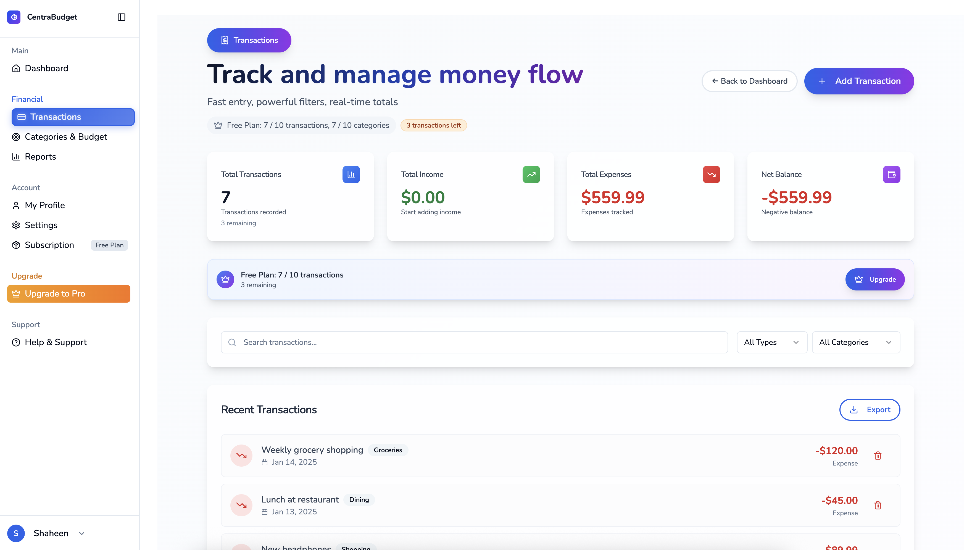Viewport: 980px width, 550px height.
Task: Click the search magnifier icon
Action: pos(232,342)
